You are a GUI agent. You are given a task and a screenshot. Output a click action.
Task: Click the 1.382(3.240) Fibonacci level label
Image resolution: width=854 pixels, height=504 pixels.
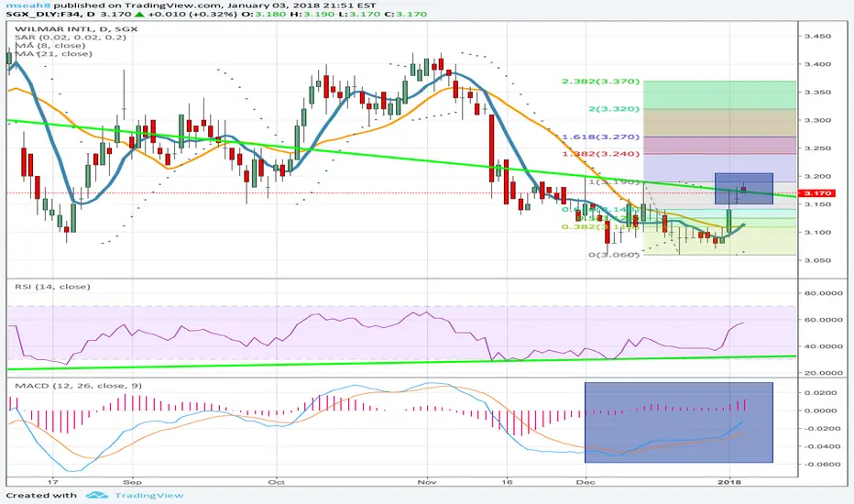(601, 154)
